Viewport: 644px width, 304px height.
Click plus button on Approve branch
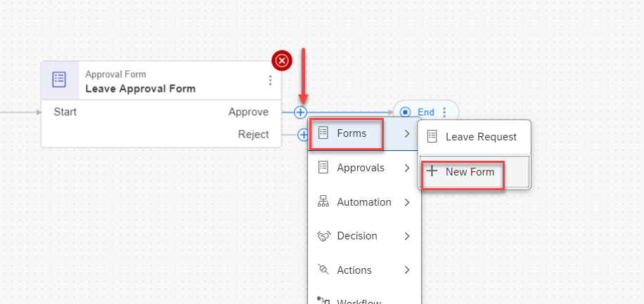pyautogui.click(x=301, y=112)
